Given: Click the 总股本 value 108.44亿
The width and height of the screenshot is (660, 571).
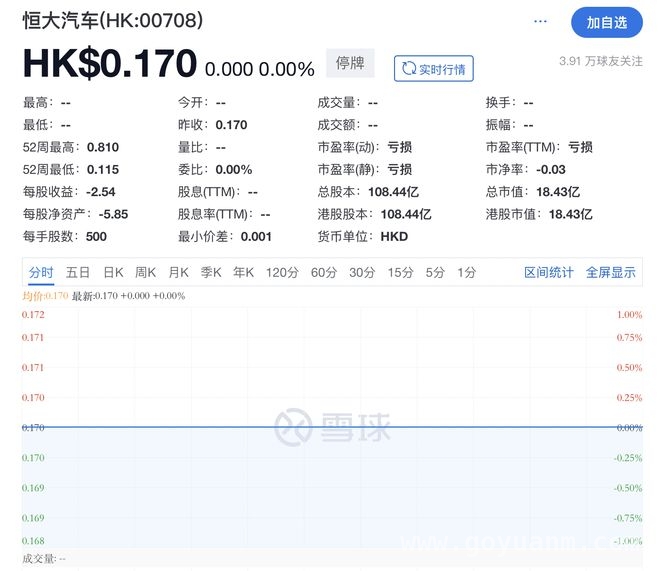Looking at the screenshot, I should click(393, 192).
